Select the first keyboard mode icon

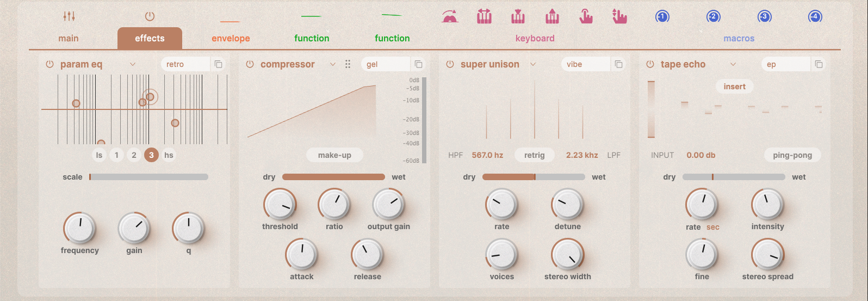(450, 16)
